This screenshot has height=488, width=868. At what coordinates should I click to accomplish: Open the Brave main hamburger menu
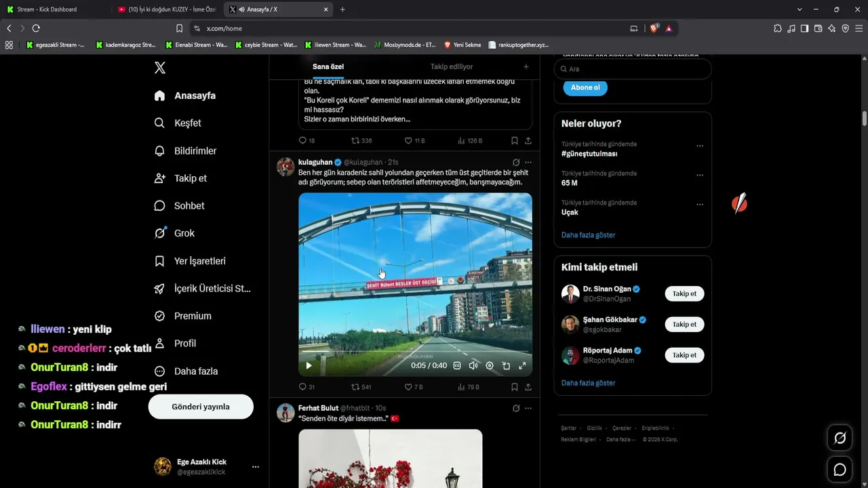click(x=859, y=28)
